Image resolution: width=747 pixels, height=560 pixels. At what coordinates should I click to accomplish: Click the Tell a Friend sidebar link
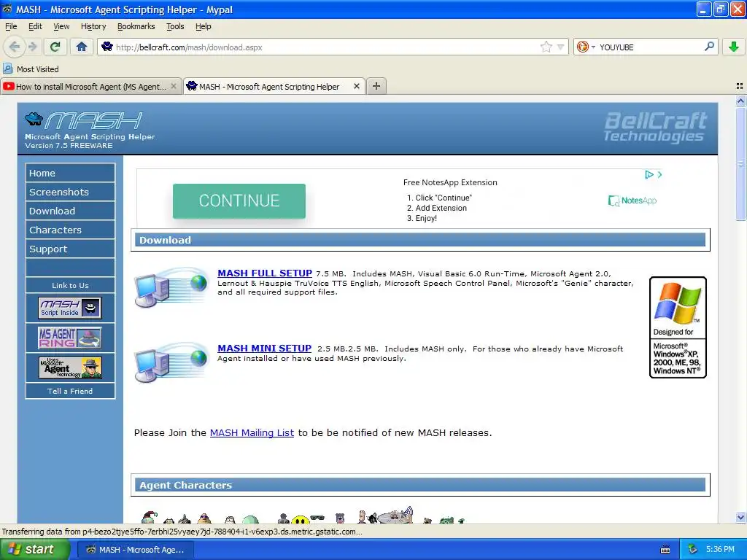tap(70, 391)
